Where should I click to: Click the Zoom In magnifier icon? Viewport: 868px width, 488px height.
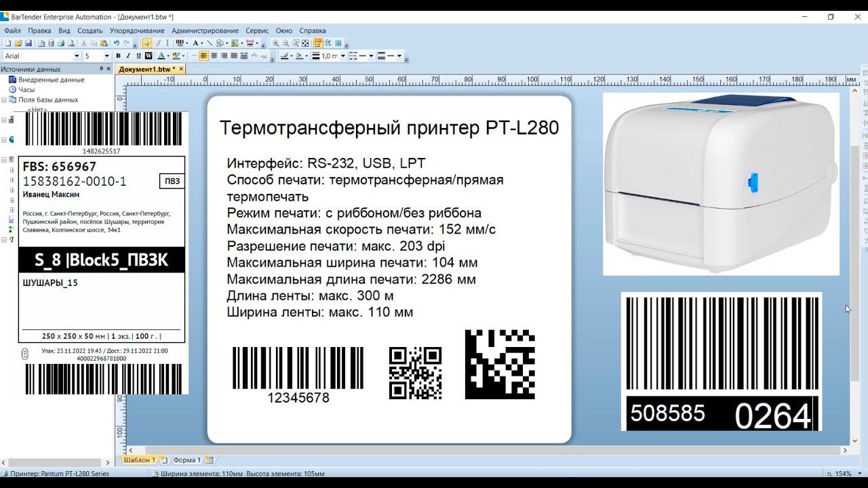[275, 43]
